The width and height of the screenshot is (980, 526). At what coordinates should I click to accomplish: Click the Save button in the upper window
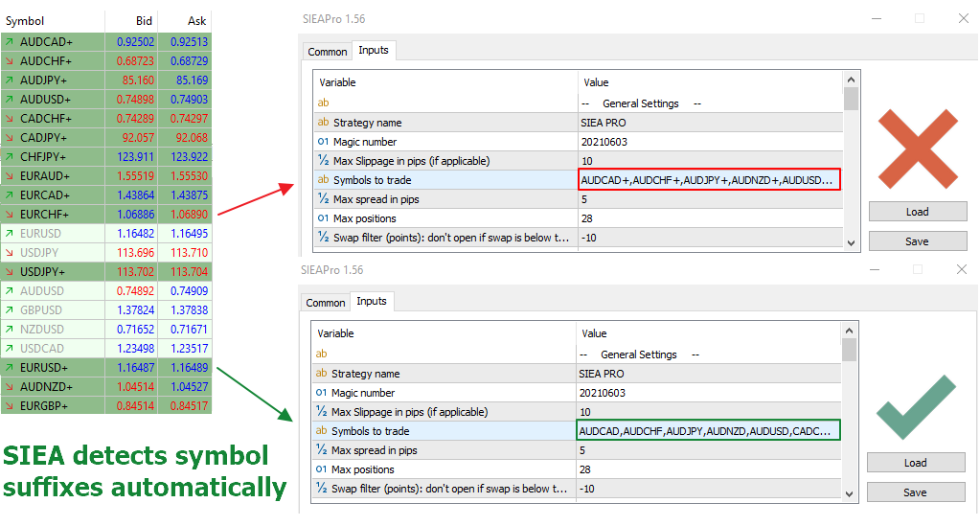[x=918, y=241]
